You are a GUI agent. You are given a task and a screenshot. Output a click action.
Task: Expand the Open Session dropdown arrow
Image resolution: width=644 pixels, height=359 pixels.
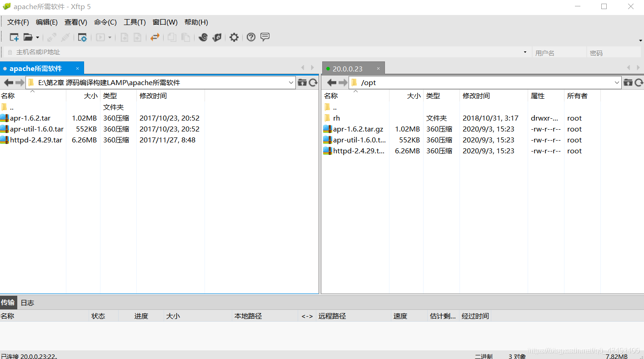click(37, 37)
